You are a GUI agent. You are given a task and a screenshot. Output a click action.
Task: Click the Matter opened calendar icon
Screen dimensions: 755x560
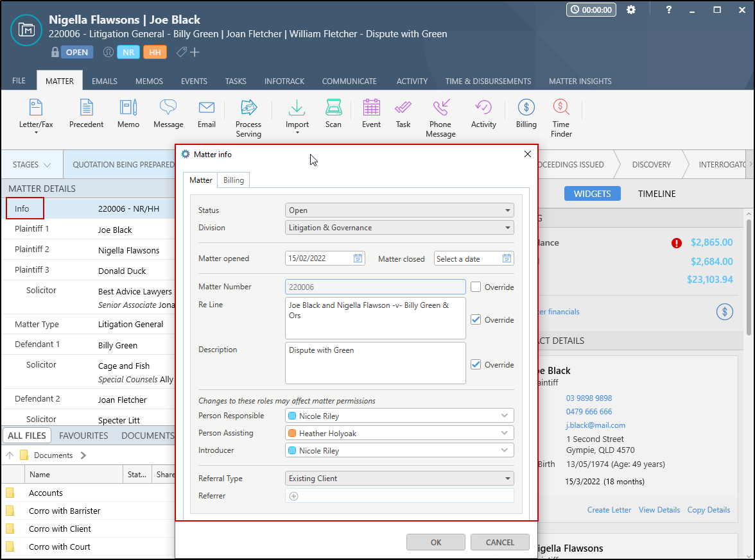(x=358, y=259)
